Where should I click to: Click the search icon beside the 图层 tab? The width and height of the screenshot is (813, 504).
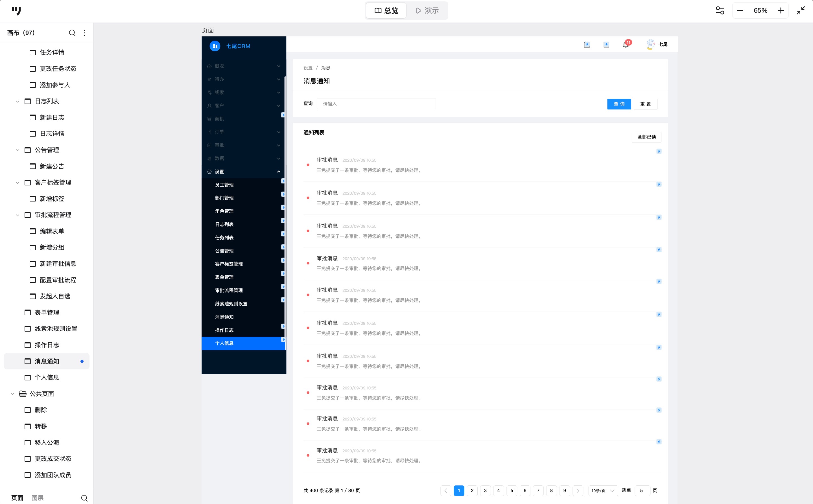pyautogui.click(x=84, y=498)
